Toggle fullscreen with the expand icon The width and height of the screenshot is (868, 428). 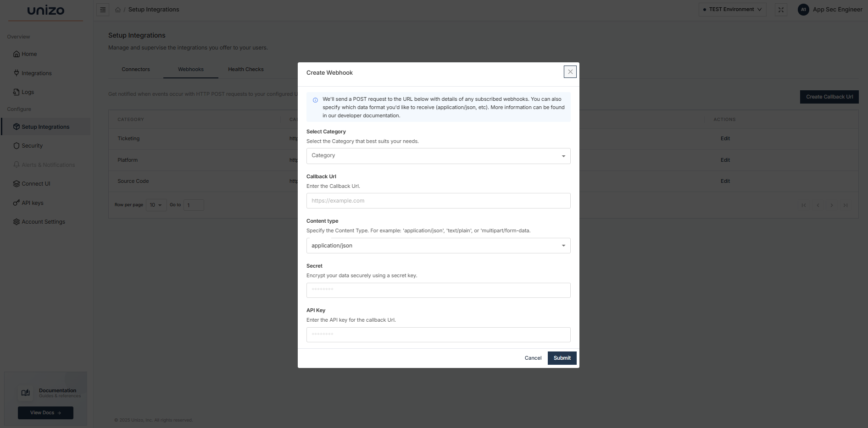[781, 9]
